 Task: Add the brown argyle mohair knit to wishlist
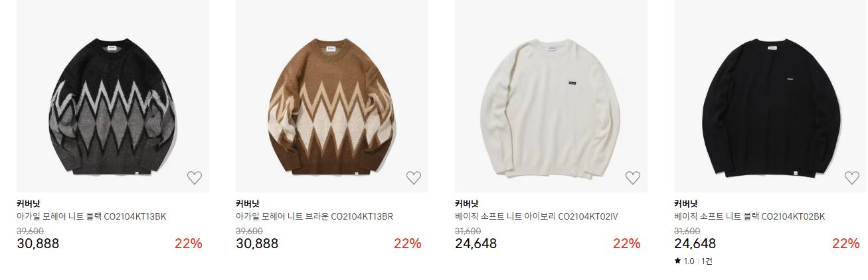(414, 178)
